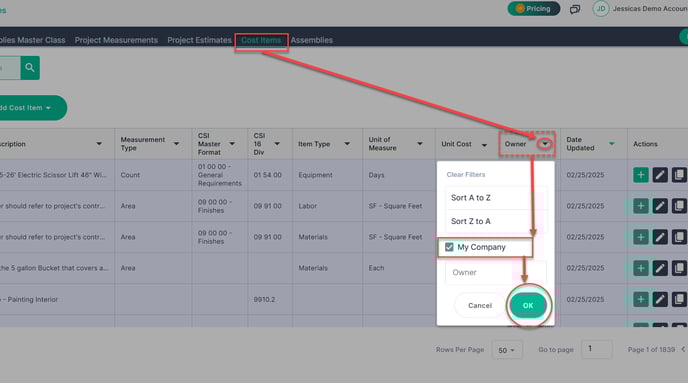Click the '01 00 00 - General Requirements' cell

219,175
